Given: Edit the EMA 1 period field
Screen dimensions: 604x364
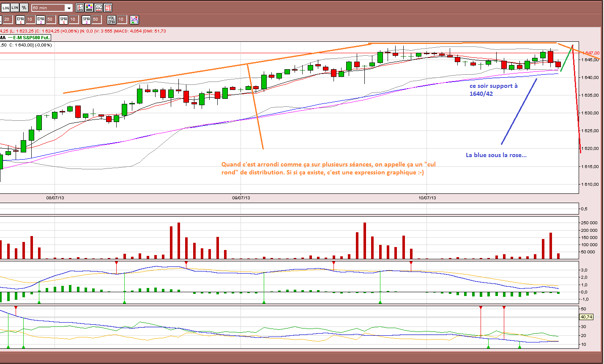Looking at the screenshot, I should coord(30,19).
